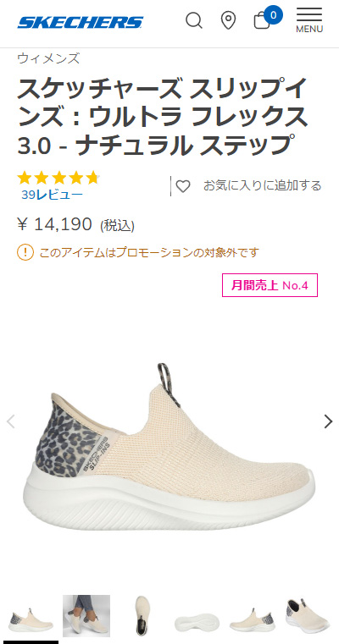Click the 月間売上 No.4 ranking badge
This screenshot has height=644, width=339.
(x=270, y=285)
